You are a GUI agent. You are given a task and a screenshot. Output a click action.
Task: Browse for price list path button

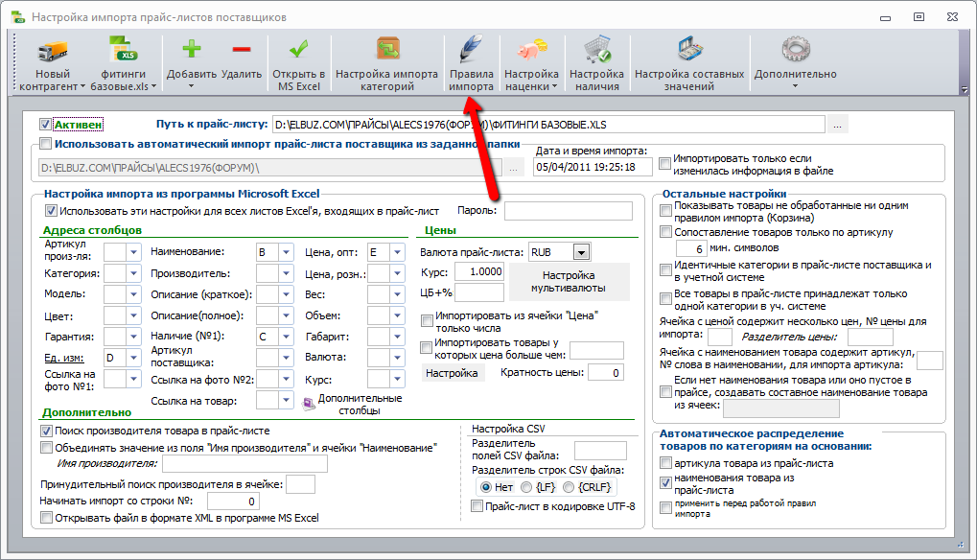coord(837,125)
